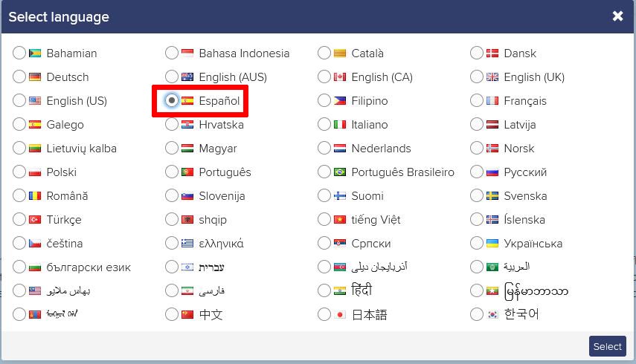Image resolution: width=636 pixels, height=364 pixels.
Task: Click the Português language label
Action: (225, 172)
